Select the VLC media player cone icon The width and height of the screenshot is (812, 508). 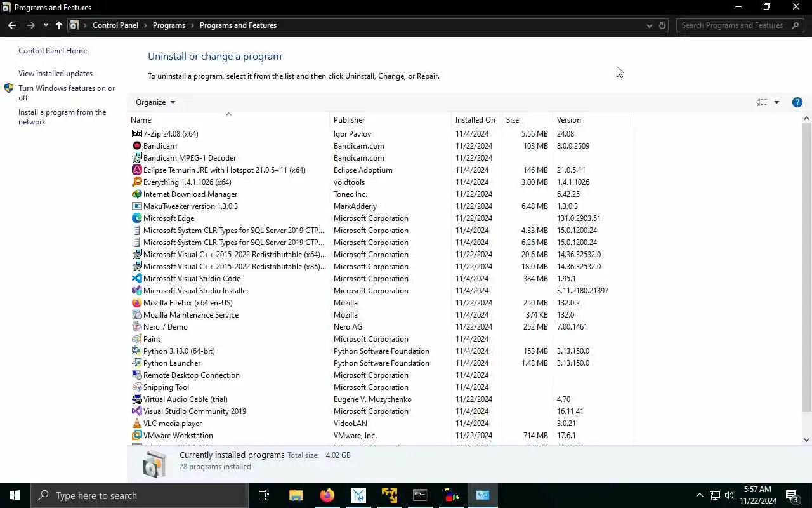coord(136,424)
